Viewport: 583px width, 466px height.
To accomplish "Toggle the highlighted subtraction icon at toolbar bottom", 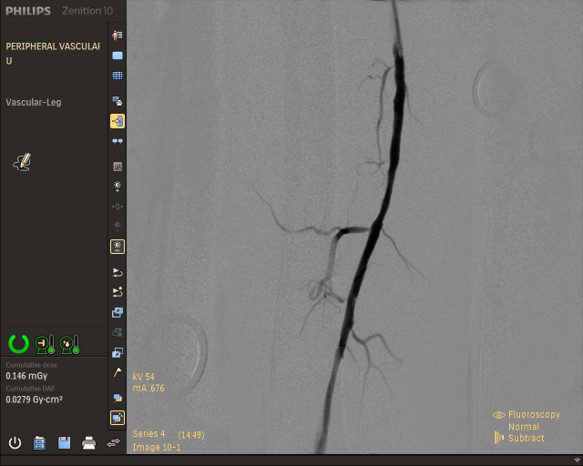I will click(x=117, y=418).
